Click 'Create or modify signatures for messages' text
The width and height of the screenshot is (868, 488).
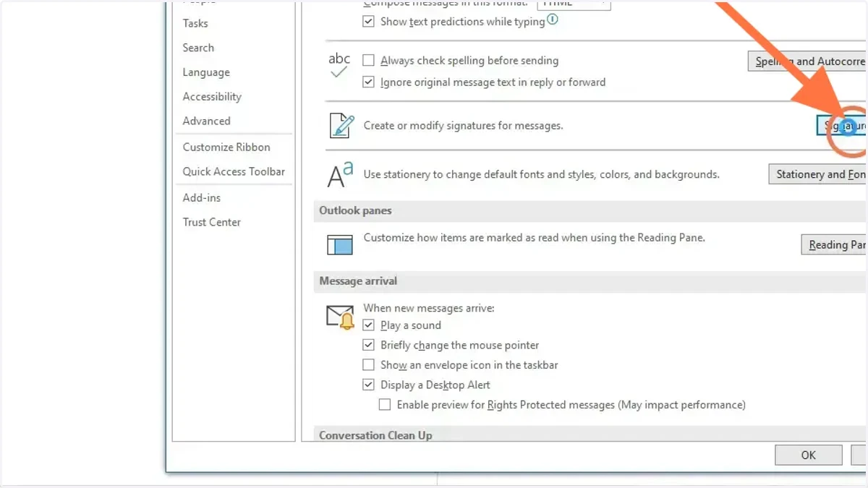click(463, 126)
